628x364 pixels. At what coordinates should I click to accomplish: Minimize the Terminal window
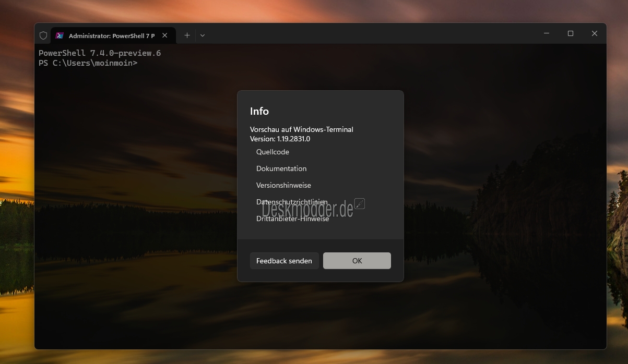point(547,33)
